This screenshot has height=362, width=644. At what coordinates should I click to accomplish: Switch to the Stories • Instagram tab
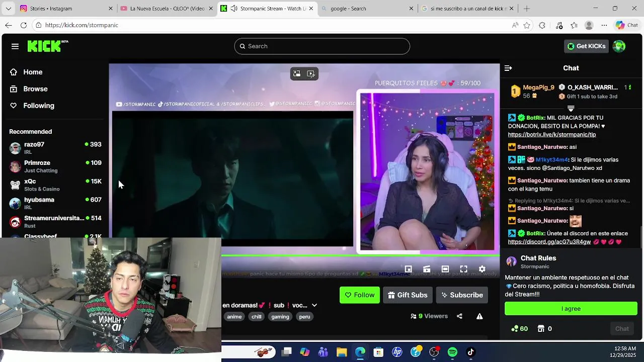click(x=65, y=9)
